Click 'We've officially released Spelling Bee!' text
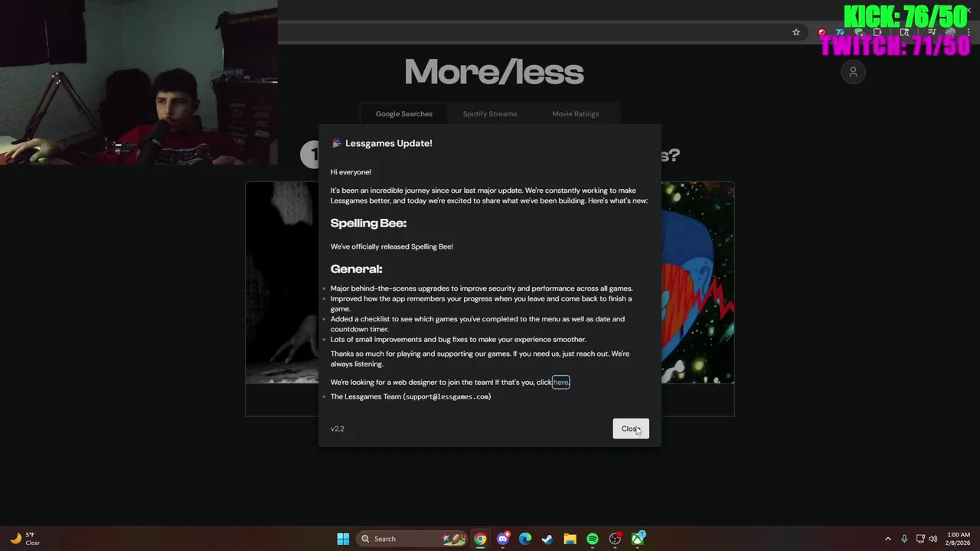Screen dimensions: 980x551 (x=392, y=246)
